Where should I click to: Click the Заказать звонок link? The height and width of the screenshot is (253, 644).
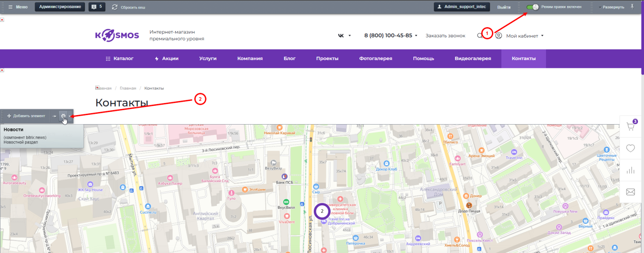[445, 36]
